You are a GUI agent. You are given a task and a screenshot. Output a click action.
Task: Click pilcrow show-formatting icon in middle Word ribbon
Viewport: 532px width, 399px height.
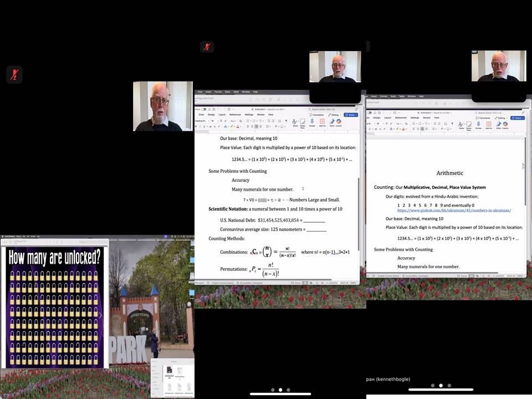286,120
